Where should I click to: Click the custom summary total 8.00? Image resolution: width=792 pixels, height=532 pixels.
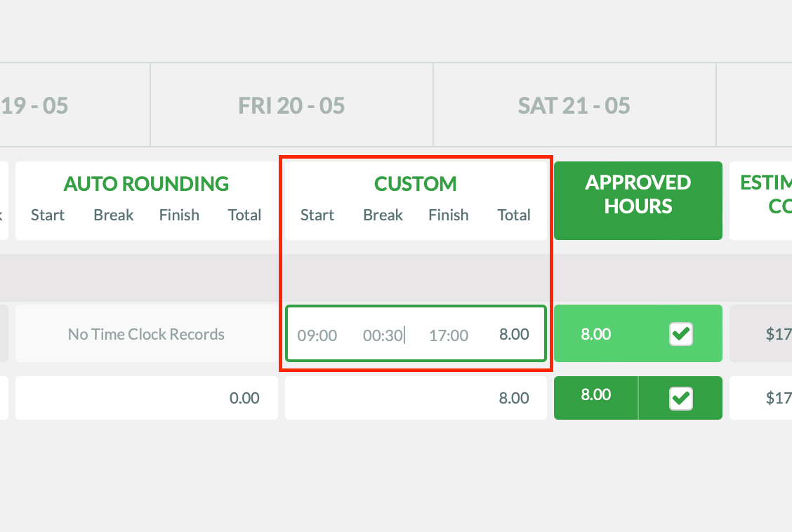point(514,398)
